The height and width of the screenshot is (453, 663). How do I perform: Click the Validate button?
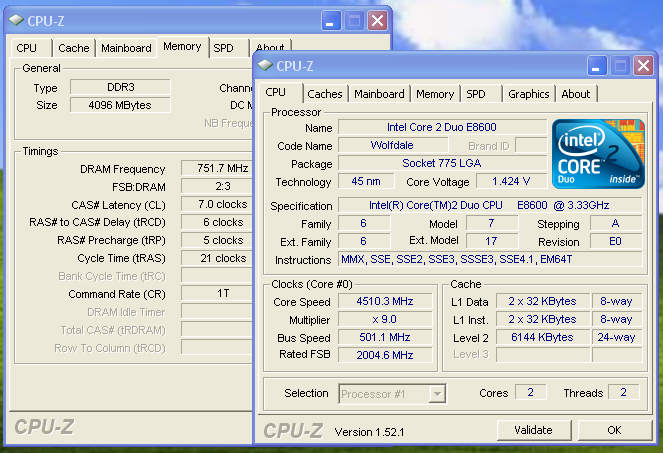coord(534,430)
